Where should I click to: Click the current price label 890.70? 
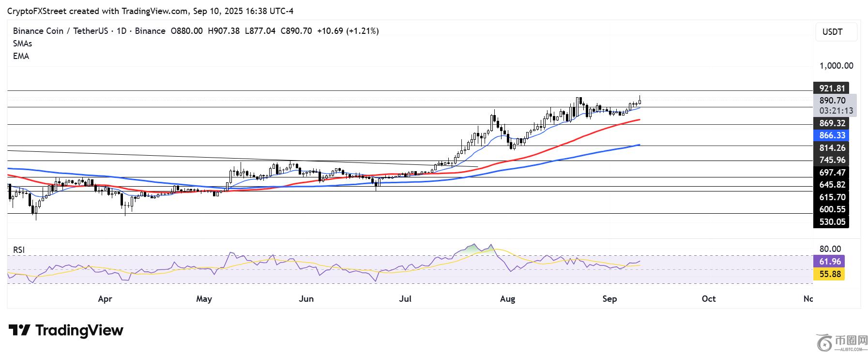click(832, 101)
